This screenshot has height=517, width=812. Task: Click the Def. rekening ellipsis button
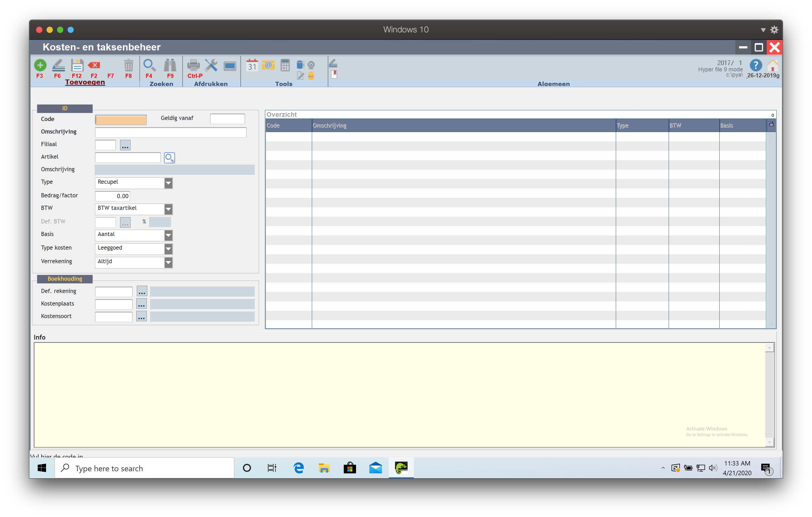point(142,291)
